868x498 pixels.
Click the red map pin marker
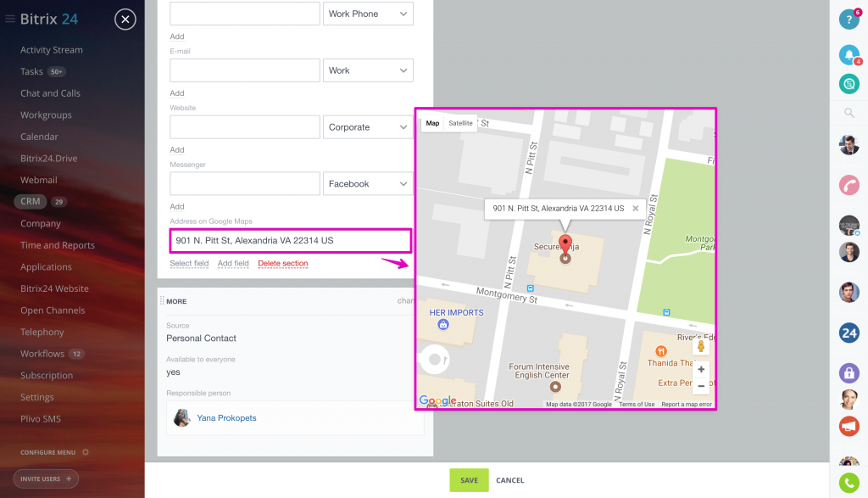[x=565, y=244]
